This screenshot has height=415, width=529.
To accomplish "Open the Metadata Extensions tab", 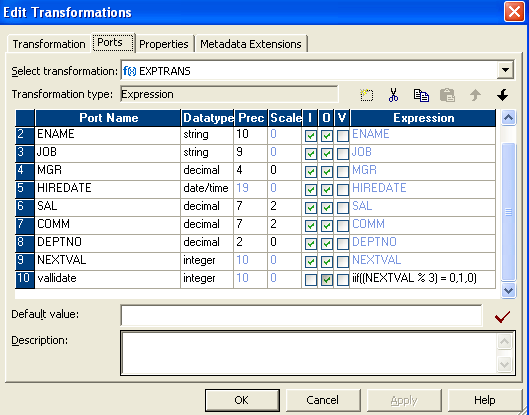I will pyautogui.click(x=251, y=44).
